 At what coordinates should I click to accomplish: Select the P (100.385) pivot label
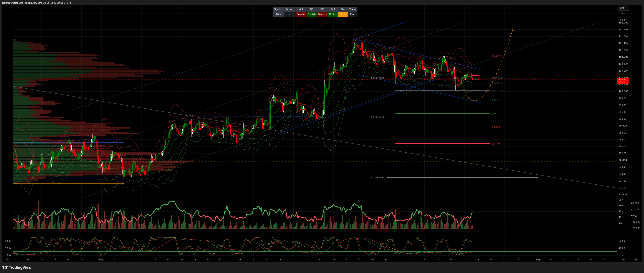pos(377,78)
